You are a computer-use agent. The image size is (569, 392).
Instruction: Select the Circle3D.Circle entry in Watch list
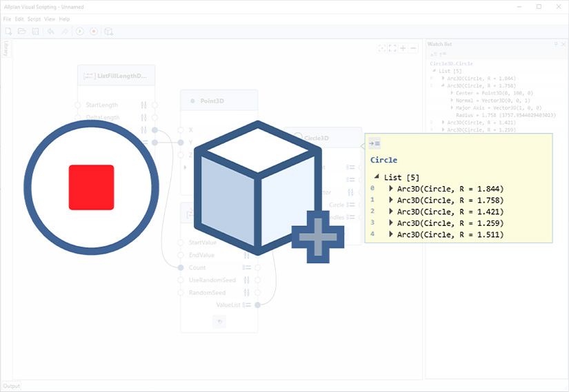pyautogui.click(x=452, y=63)
